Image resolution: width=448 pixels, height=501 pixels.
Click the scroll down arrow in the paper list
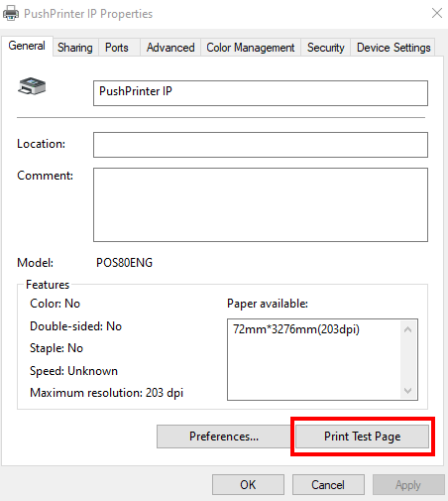point(407,390)
